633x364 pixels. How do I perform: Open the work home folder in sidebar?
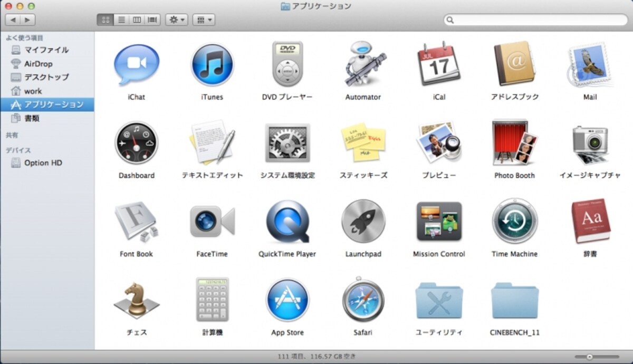coord(47,91)
